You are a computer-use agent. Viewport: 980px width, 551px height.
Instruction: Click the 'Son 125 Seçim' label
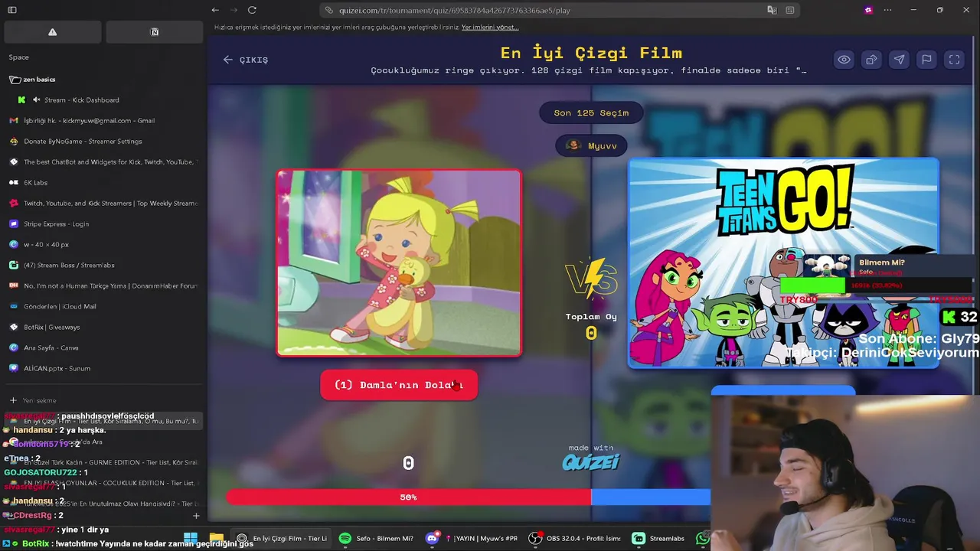pyautogui.click(x=591, y=112)
